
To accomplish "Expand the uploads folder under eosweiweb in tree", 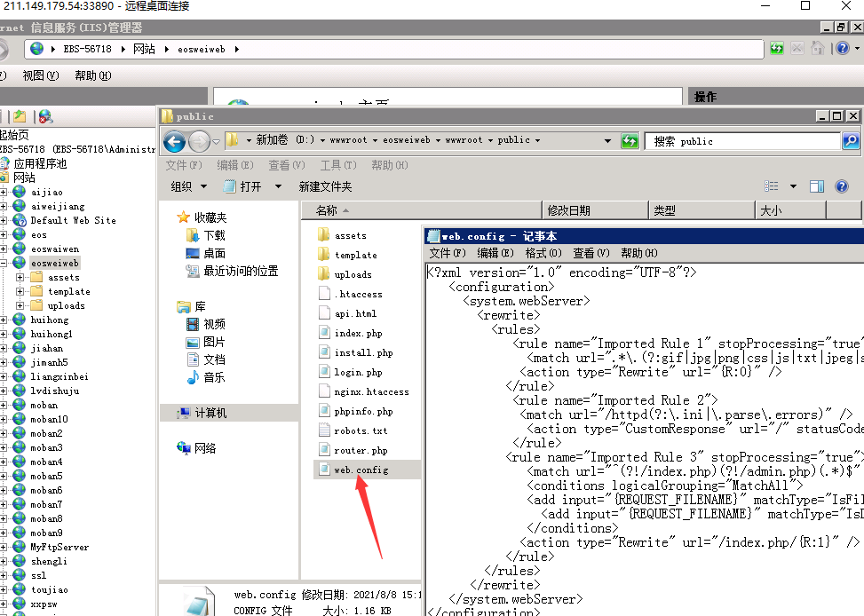I will [21, 306].
